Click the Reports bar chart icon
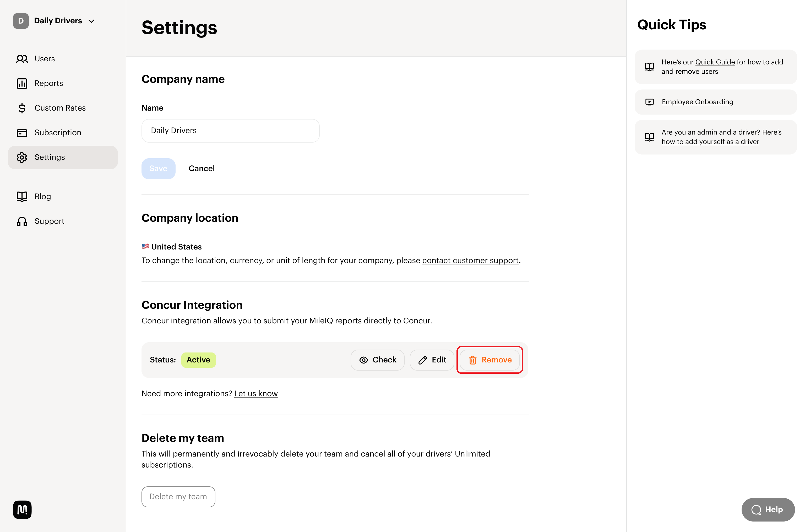 pyautogui.click(x=22, y=83)
